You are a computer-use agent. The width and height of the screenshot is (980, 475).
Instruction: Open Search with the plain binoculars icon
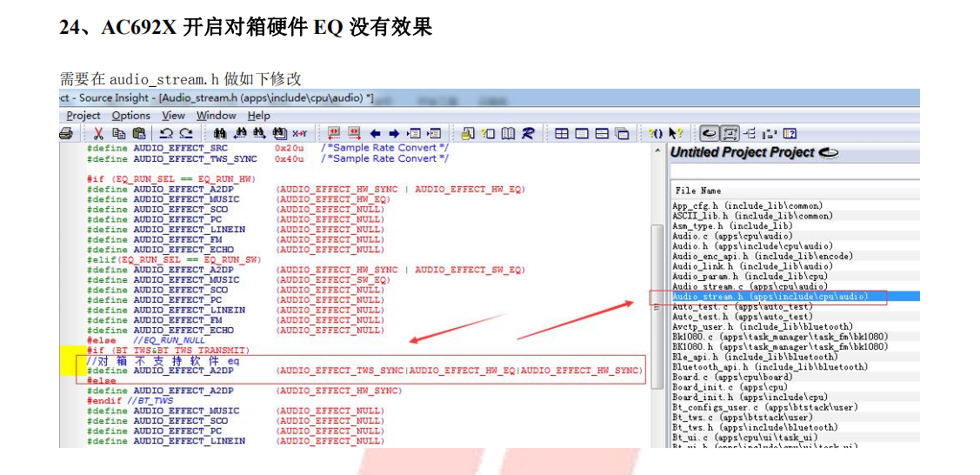pos(220,133)
